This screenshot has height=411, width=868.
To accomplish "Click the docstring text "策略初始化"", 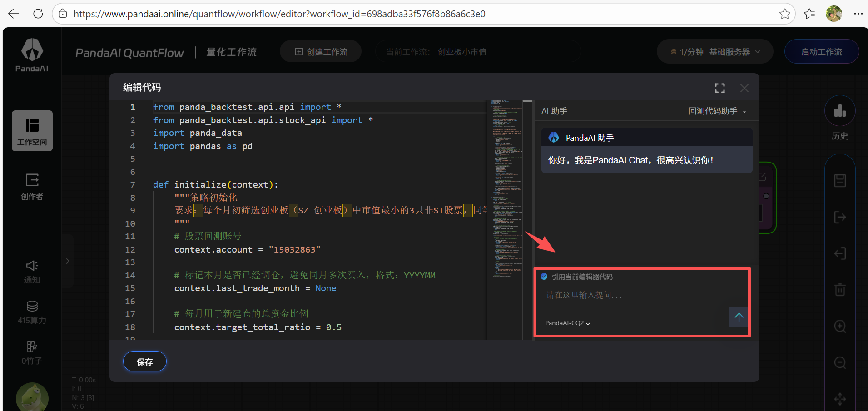I will pos(213,198).
